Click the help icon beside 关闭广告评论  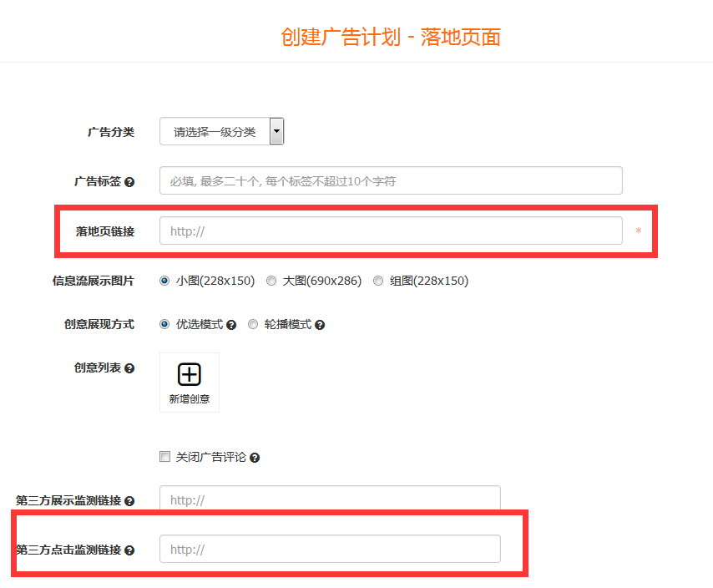tap(255, 458)
